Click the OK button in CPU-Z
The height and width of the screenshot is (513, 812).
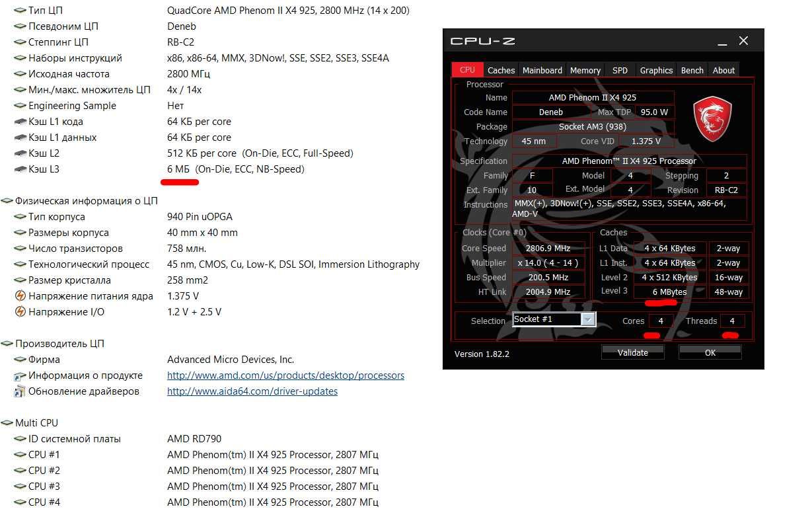tap(710, 352)
